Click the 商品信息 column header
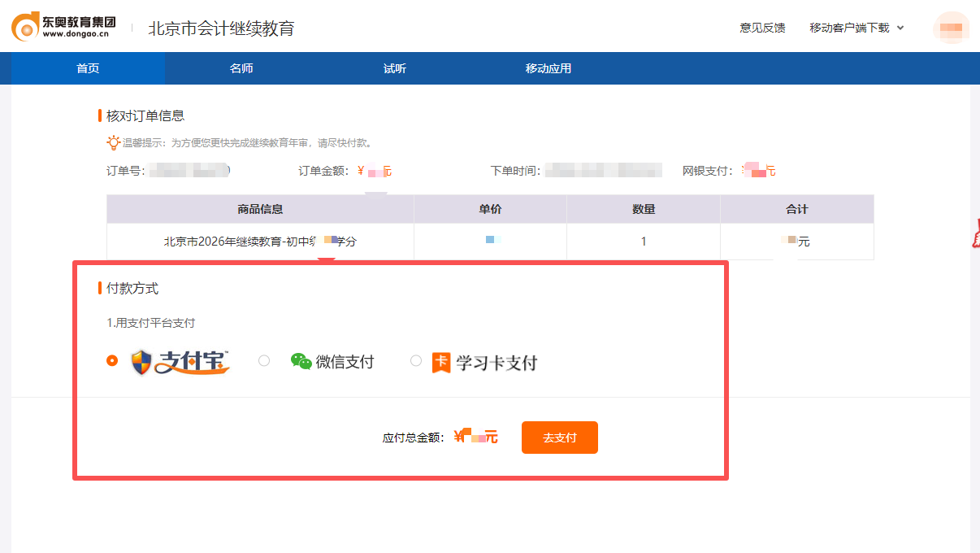The width and height of the screenshot is (980, 553). [x=260, y=209]
